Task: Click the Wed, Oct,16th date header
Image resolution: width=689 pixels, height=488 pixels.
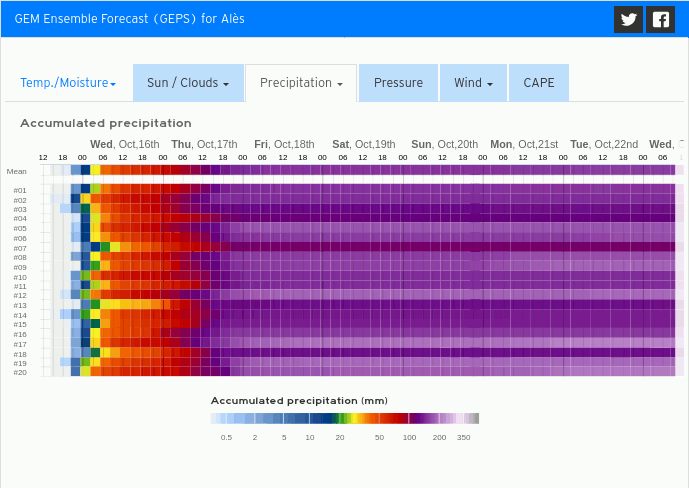Action: (125, 144)
